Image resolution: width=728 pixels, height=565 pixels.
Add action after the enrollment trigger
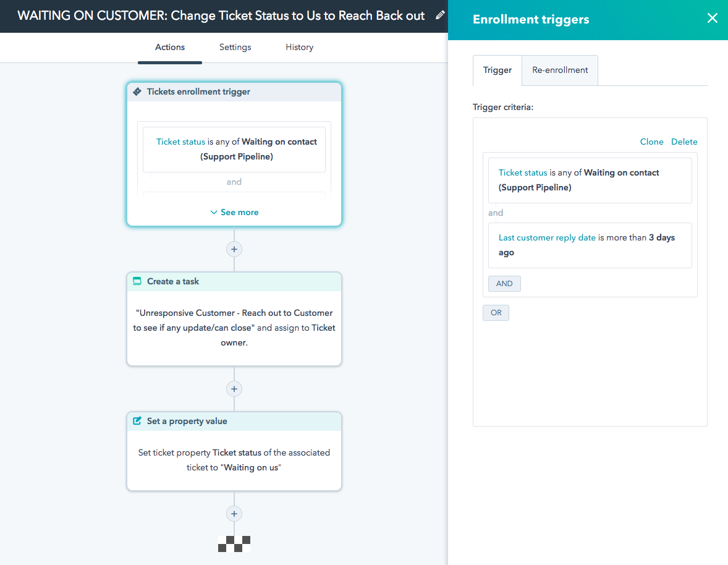234,249
